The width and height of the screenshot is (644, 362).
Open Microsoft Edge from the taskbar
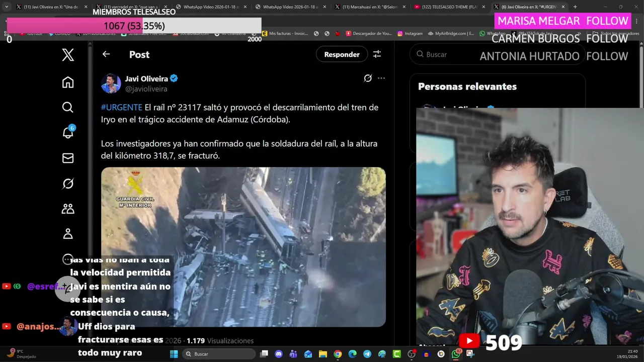(x=352, y=354)
